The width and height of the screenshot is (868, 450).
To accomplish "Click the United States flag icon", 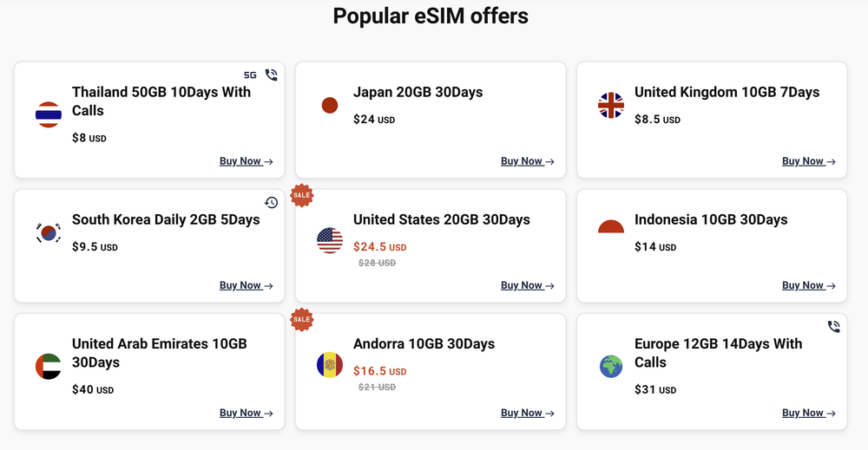I will coord(330,240).
